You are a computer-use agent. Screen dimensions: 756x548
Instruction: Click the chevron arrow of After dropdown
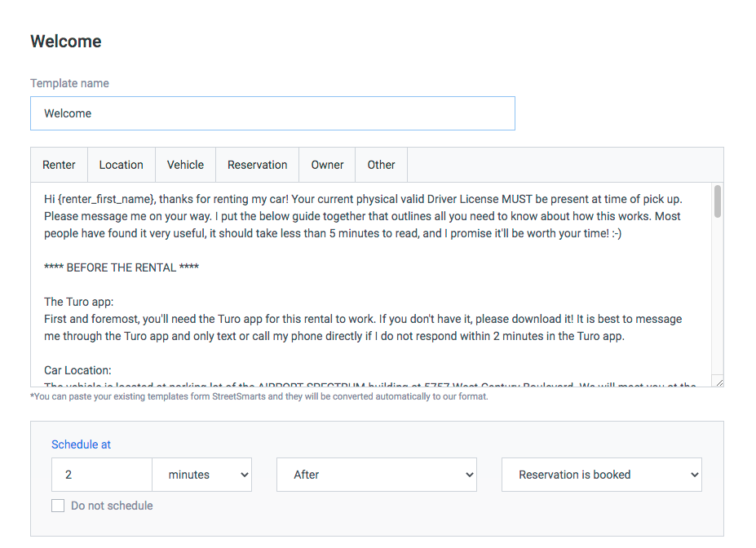pos(469,475)
